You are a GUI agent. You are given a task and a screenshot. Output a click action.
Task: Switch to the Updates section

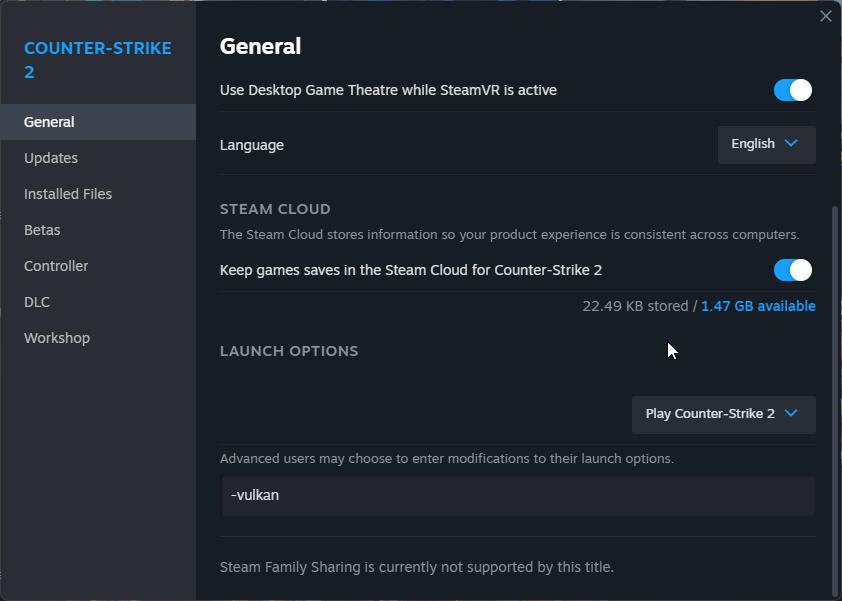click(51, 158)
